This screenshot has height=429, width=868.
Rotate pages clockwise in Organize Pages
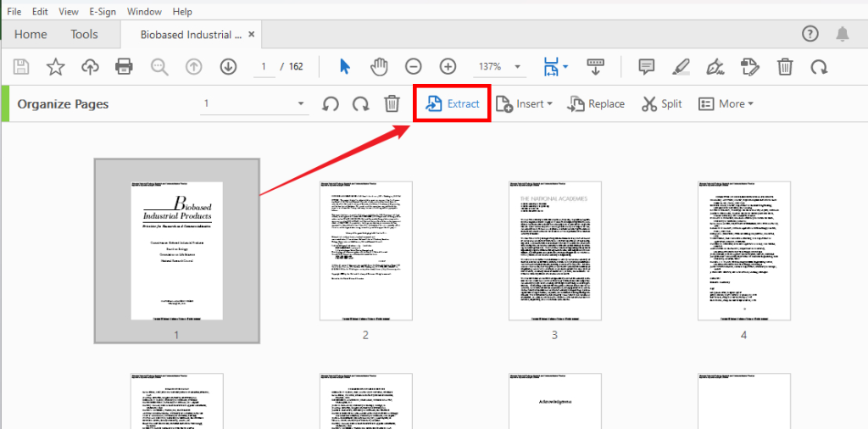361,104
